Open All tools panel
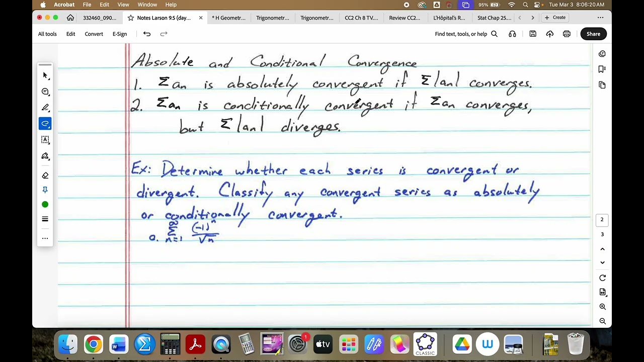Viewport: 644px width, 362px height. (x=47, y=34)
